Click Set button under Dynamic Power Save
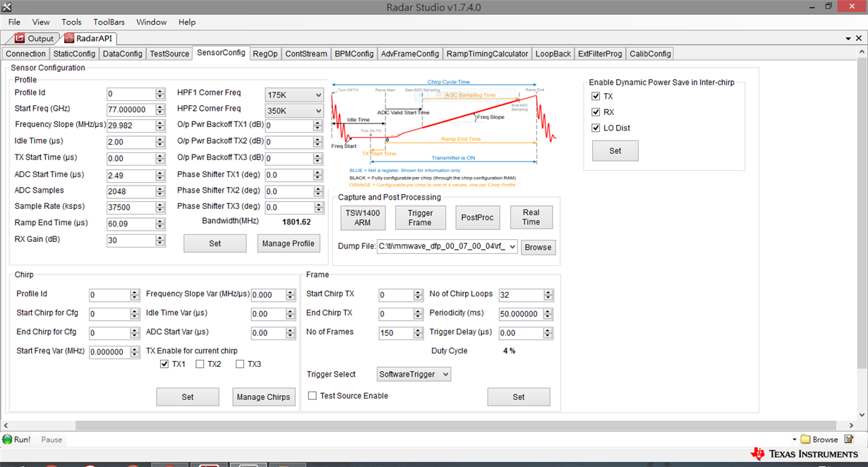 [615, 150]
